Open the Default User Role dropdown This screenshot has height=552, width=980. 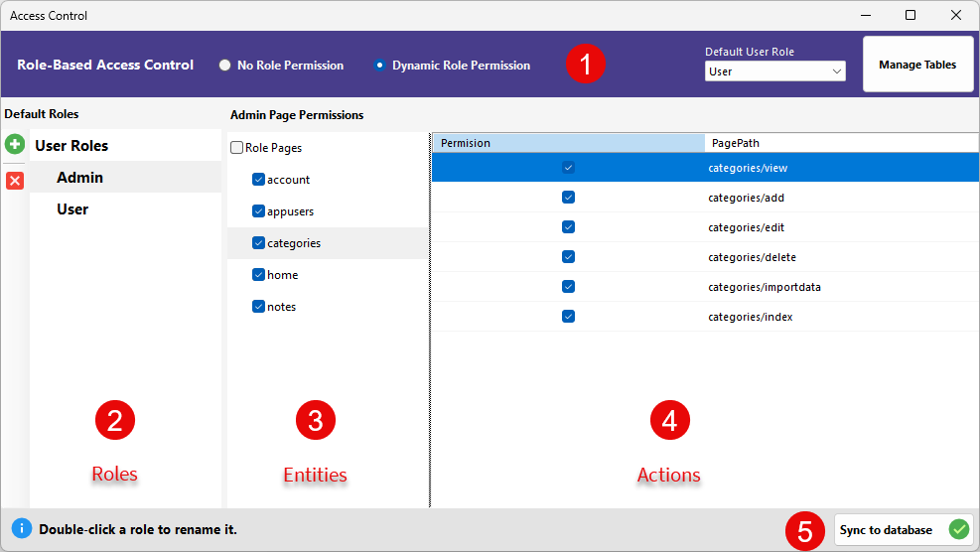[775, 71]
